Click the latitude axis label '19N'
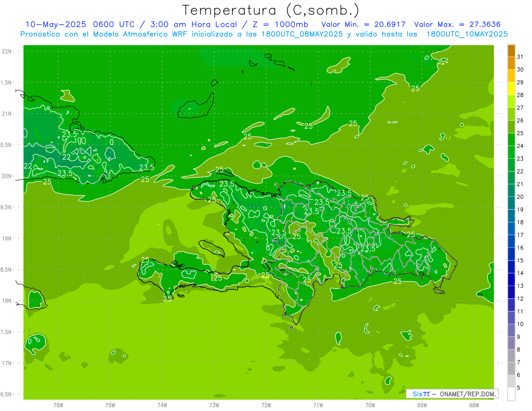Image resolution: width=532 pixels, height=411 pixels. pyautogui.click(x=8, y=239)
